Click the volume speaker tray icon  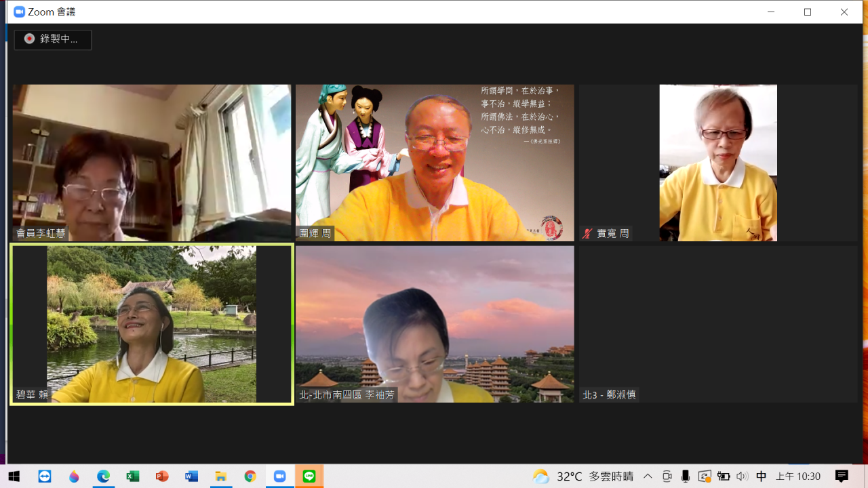click(742, 476)
